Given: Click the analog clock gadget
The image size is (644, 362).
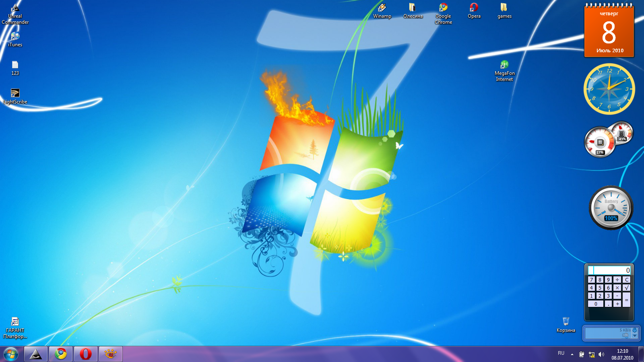Looking at the screenshot, I should point(609,89).
